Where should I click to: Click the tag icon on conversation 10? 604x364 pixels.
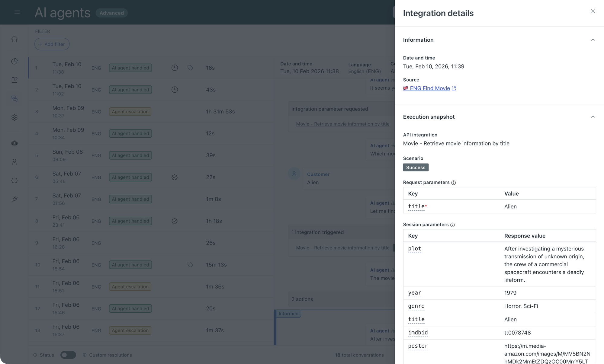pyautogui.click(x=190, y=265)
